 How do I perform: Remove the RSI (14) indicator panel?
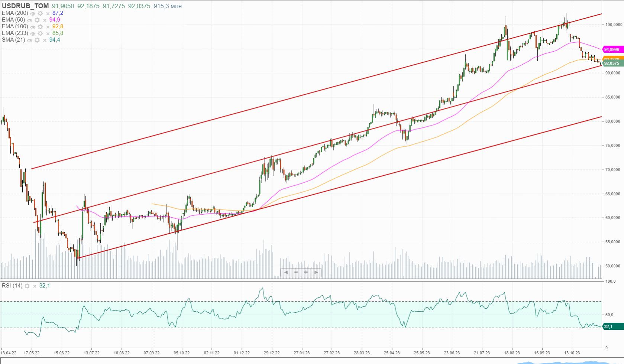pyautogui.click(x=35, y=286)
